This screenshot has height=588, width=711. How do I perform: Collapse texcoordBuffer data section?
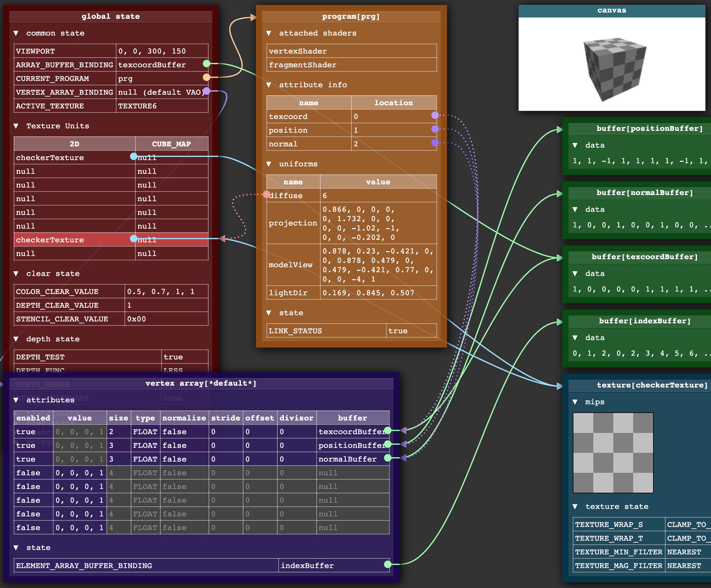[575, 274]
